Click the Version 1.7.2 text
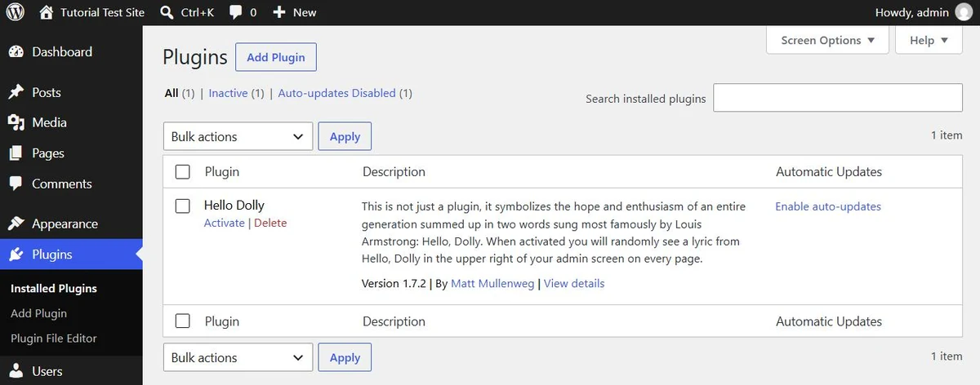Viewport: 980px width, 385px height. click(394, 283)
